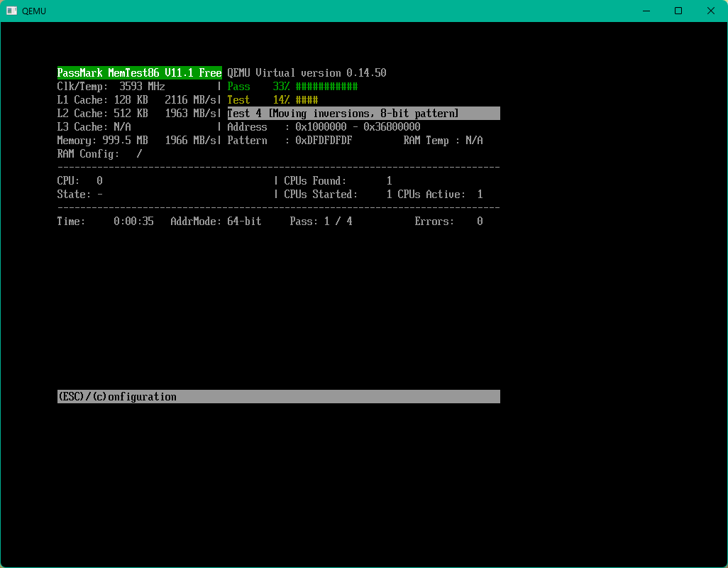Viewport: 728px width, 568px height.
Task: Click the QEMU window title text
Action: point(34,11)
